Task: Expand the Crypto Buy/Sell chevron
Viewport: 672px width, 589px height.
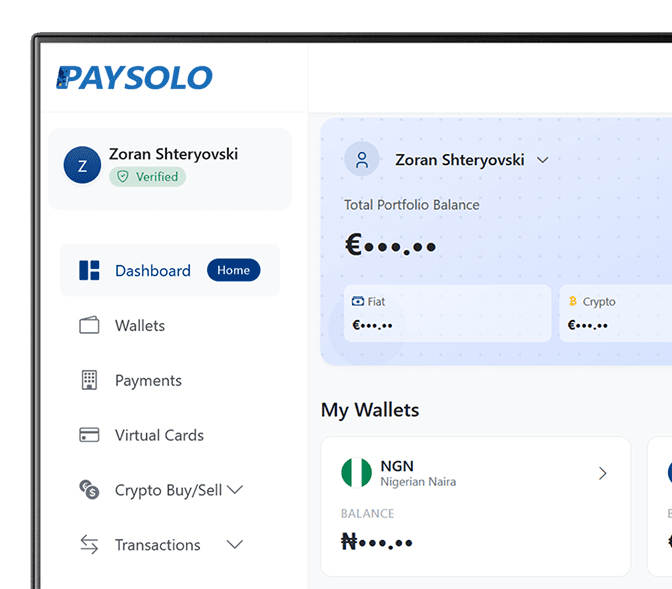Action: 235,490
